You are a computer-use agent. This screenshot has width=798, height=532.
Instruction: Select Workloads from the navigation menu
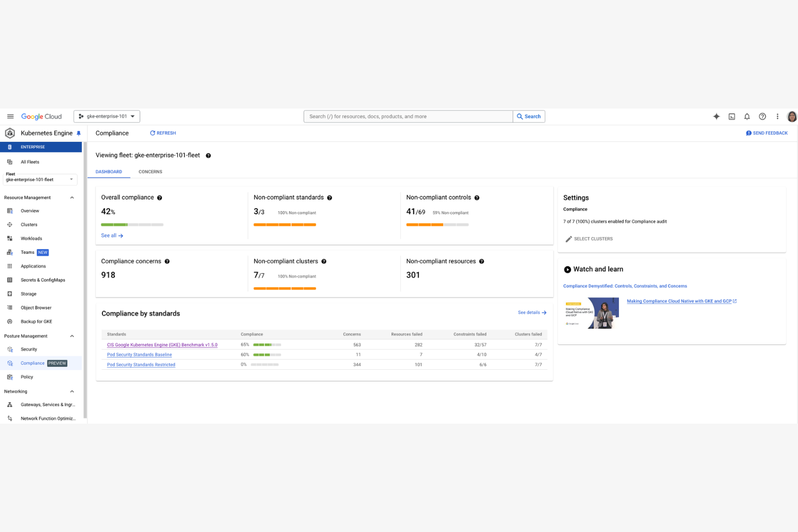tap(31, 238)
